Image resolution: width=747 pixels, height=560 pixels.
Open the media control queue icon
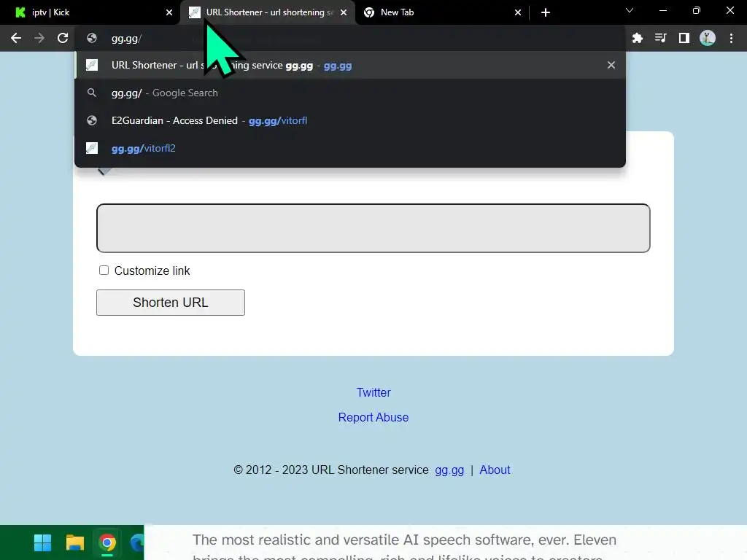660,38
